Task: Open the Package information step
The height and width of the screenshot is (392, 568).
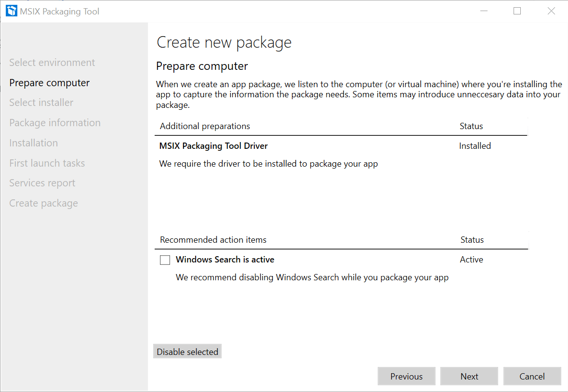Action: (54, 123)
